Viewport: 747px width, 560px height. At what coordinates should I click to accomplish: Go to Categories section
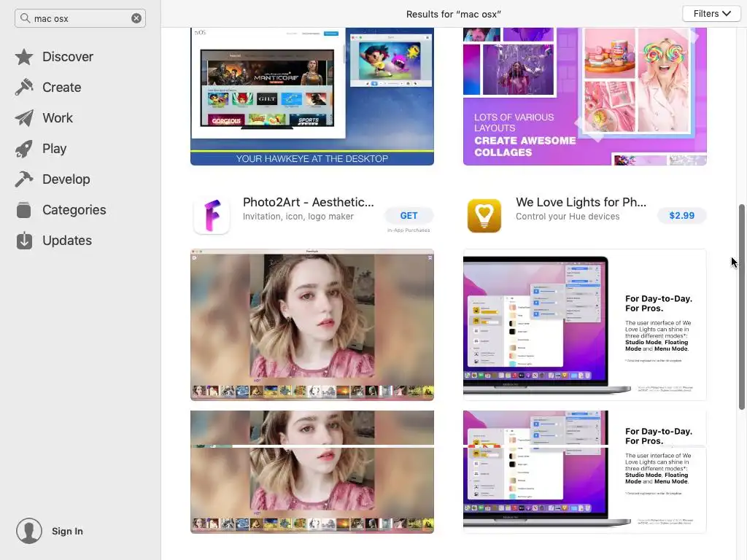74,209
